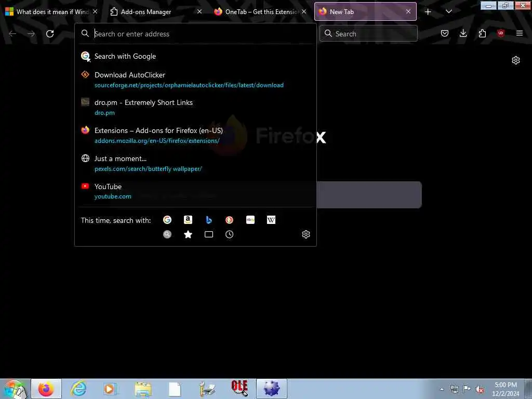Close the 'What does it mean' tab

[95, 11]
